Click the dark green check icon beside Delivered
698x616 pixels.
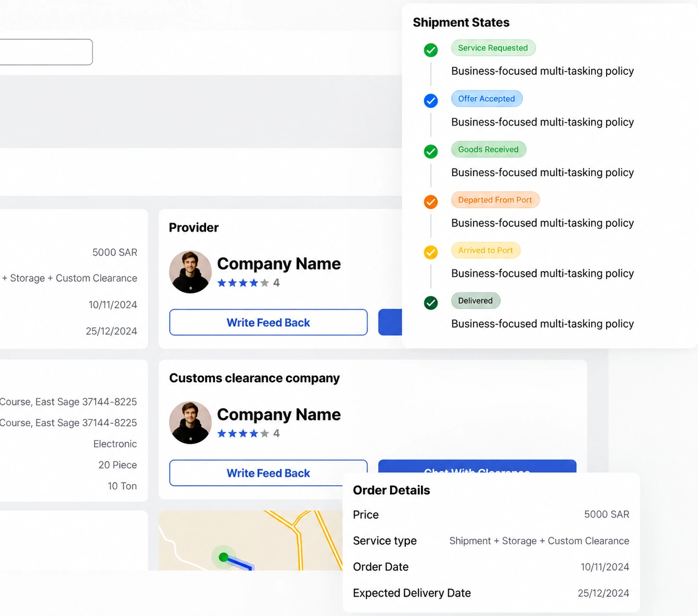431,303
